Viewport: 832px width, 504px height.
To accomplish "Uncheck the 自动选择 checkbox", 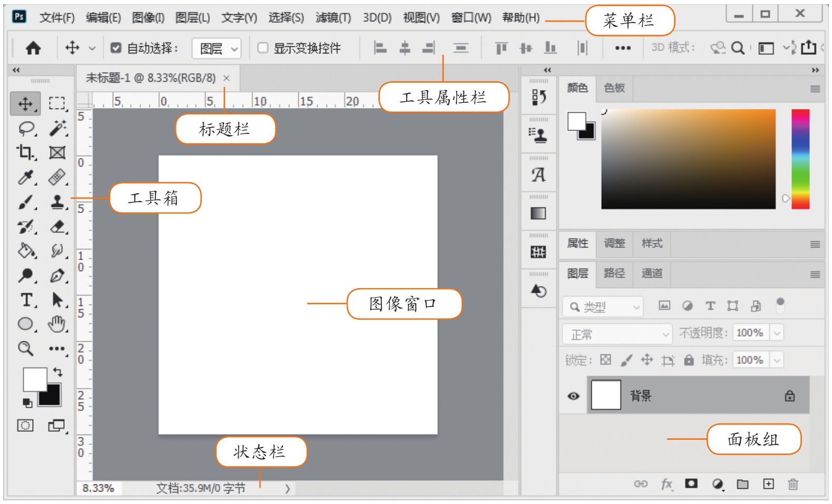I will [x=116, y=48].
